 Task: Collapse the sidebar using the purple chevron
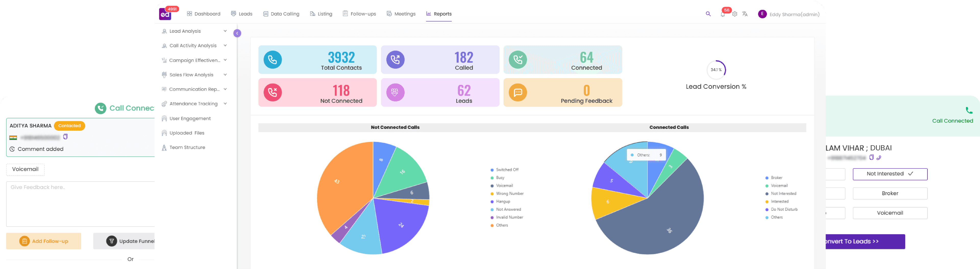[x=237, y=33]
